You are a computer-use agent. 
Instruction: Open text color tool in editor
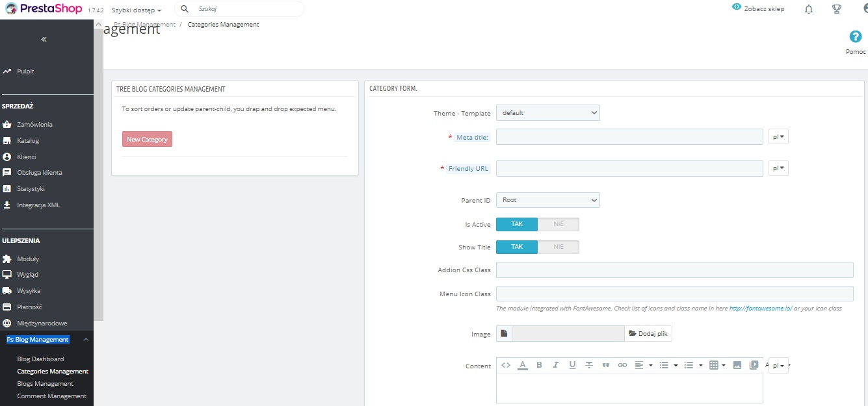(522, 365)
